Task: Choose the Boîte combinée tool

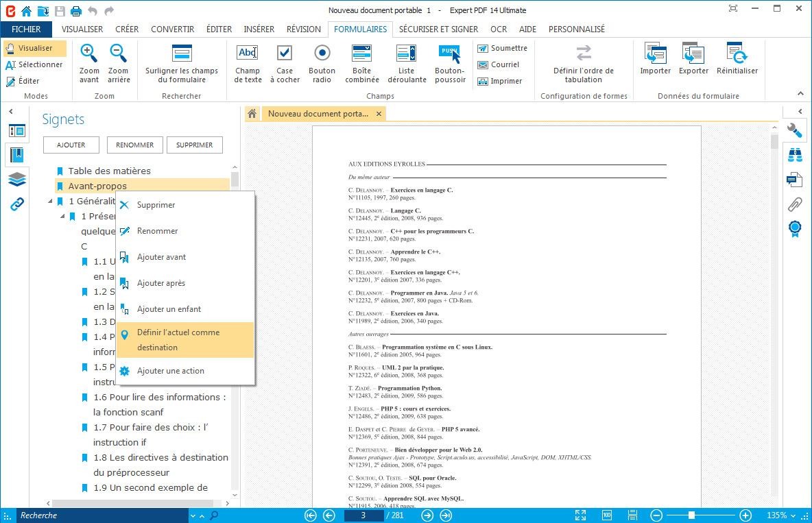Action: click(x=361, y=63)
